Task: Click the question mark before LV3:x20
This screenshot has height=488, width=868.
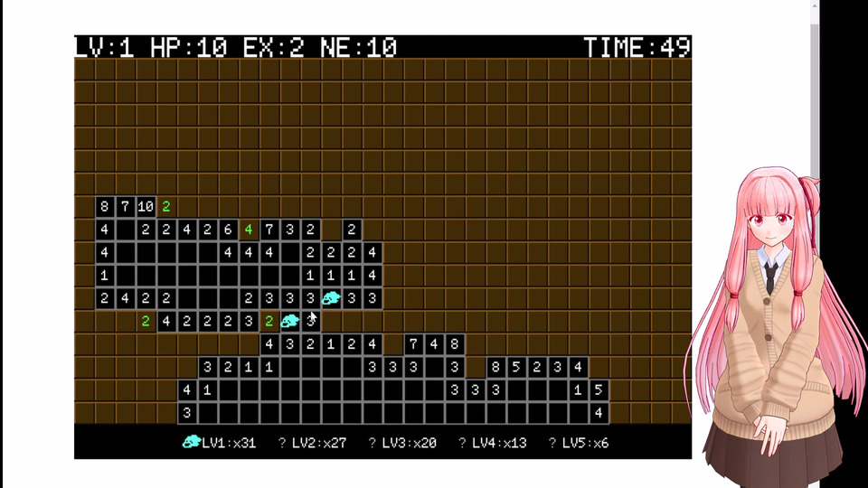Action: pyautogui.click(x=372, y=443)
